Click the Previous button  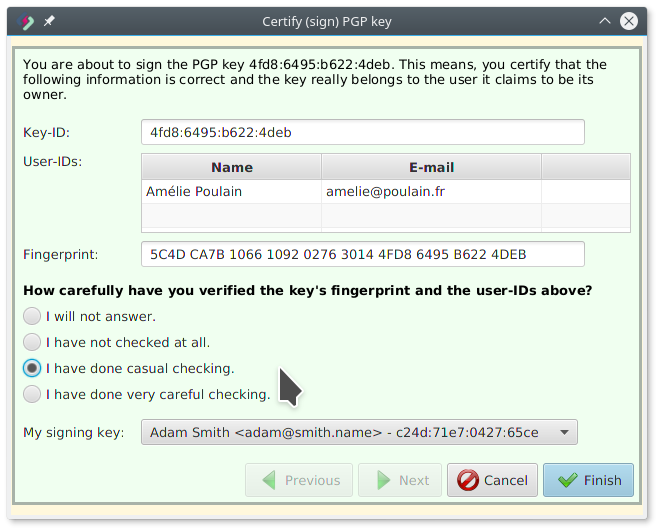299,480
